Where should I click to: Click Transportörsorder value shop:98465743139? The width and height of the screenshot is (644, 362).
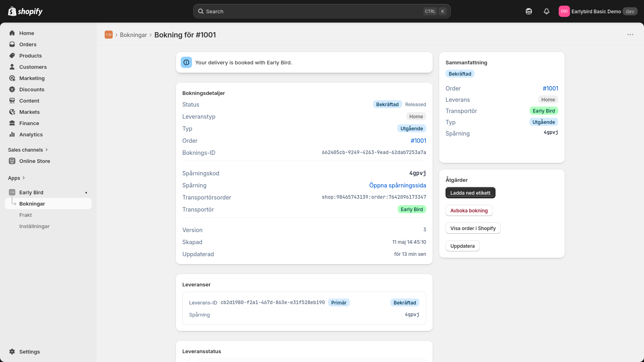(374, 197)
